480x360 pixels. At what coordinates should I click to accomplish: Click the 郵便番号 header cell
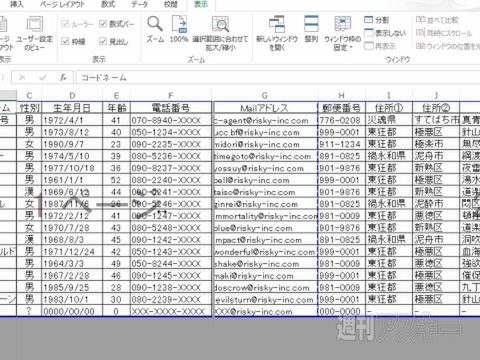[x=341, y=108]
